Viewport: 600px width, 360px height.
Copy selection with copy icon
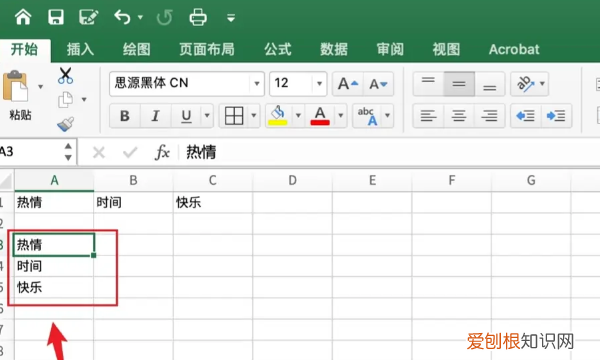click(x=65, y=100)
